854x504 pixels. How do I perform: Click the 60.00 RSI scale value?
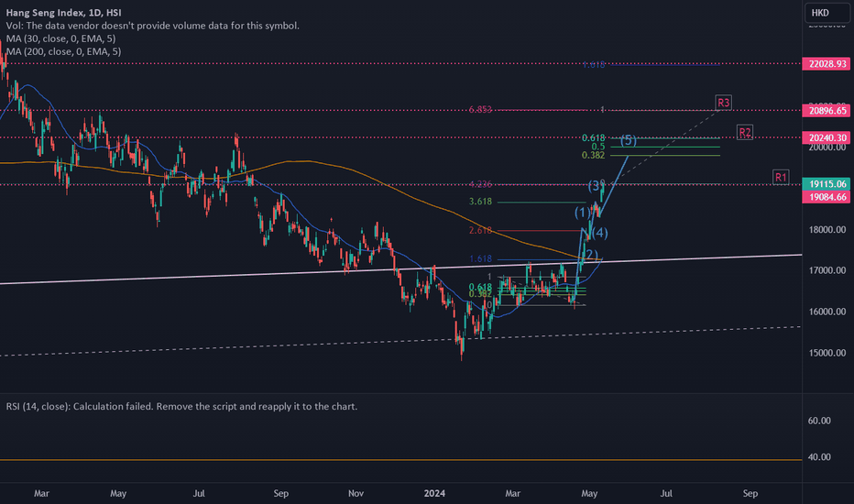point(819,421)
